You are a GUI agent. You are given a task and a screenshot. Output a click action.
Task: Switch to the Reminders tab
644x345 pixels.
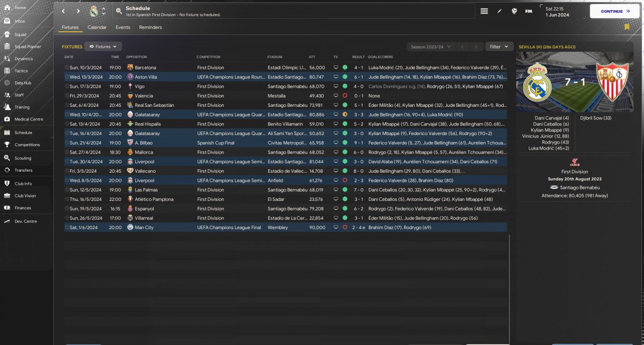coord(150,27)
